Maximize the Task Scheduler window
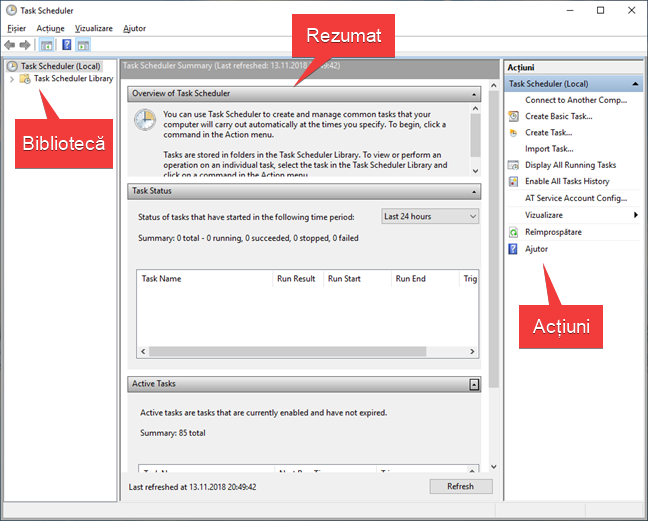Viewport: 648px width, 521px height. pos(600,10)
